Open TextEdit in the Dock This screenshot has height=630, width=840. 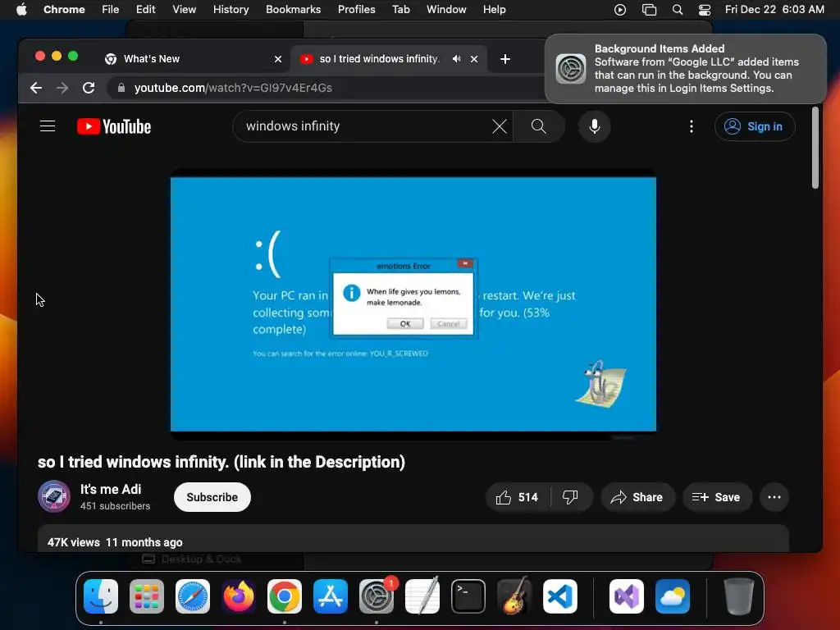[422, 596]
